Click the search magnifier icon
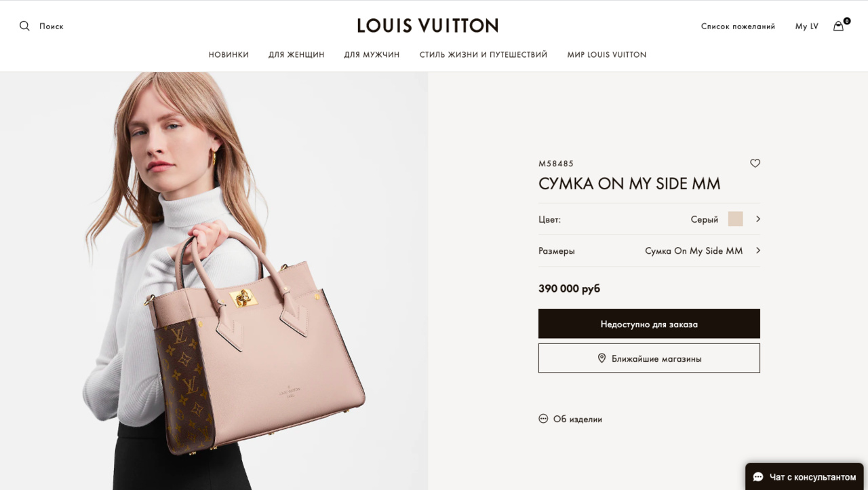Screen dimensions: 868x490 (24, 26)
